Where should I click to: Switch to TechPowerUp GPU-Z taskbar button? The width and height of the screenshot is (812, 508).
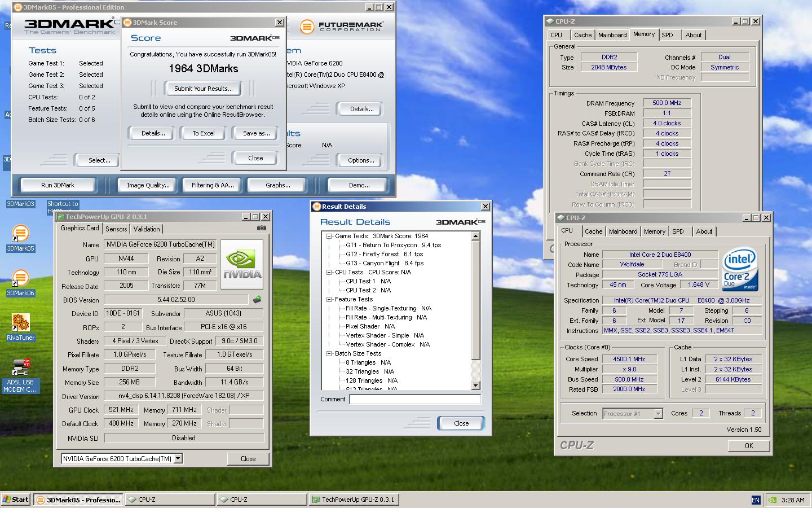coord(354,500)
